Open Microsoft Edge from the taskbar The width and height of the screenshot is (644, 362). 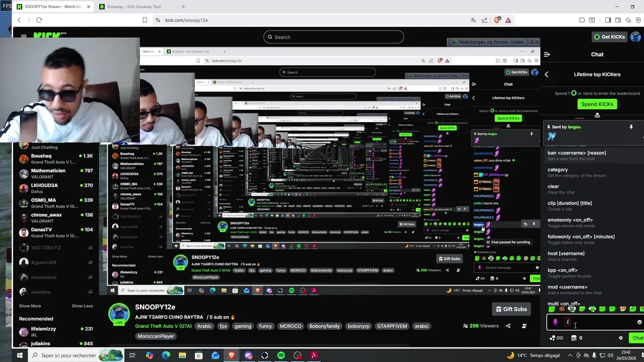point(166,355)
